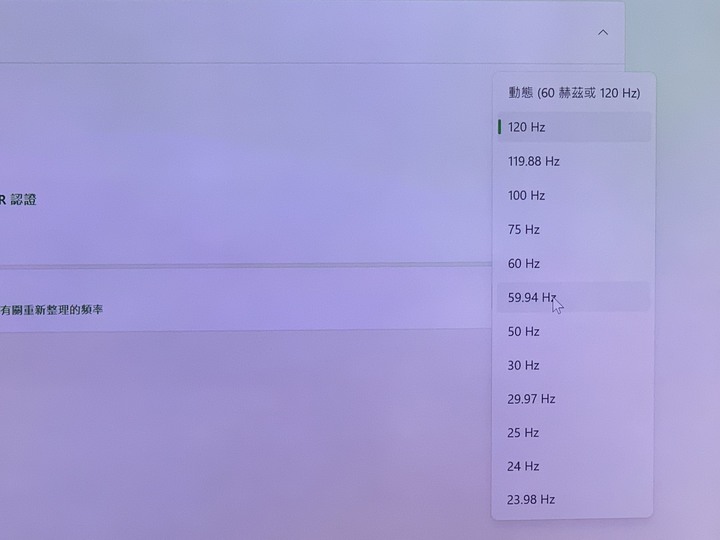Select 29.97 Hz in the dropdown
Image resolution: width=720 pixels, height=540 pixels.
pyautogui.click(x=574, y=399)
